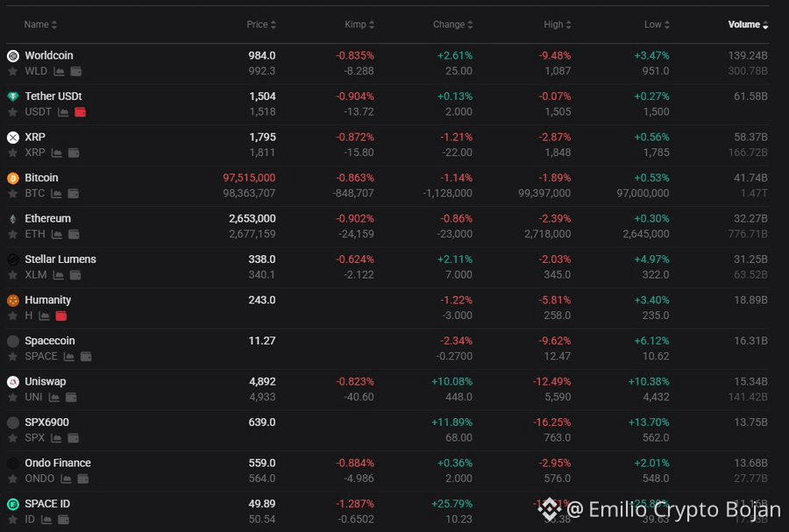
Task: Sort the table by Name column
Action: click(40, 25)
